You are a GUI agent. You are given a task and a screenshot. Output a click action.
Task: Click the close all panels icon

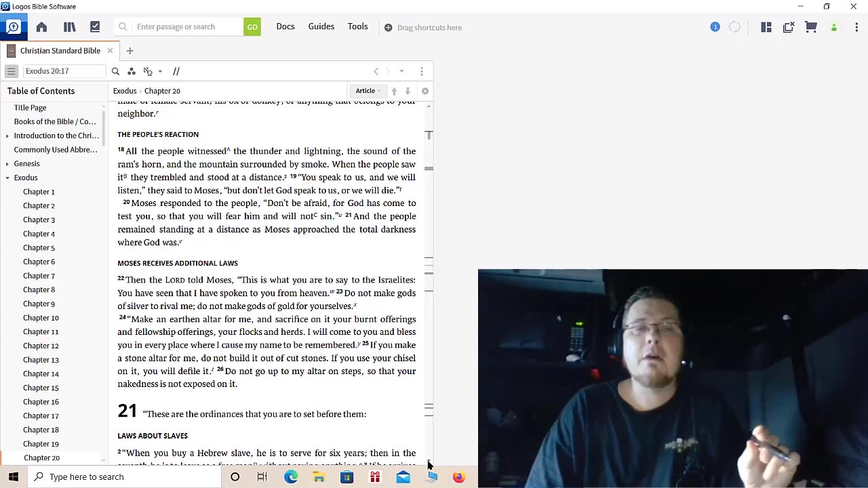(x=789, y=27)
